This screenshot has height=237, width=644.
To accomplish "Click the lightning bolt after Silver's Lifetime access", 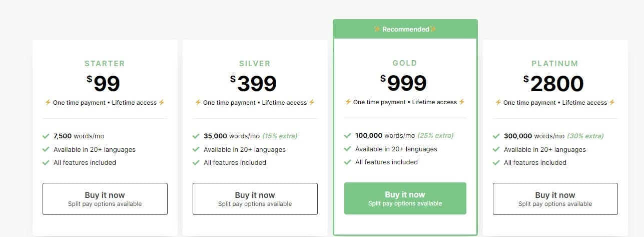I will coord(312,102).
